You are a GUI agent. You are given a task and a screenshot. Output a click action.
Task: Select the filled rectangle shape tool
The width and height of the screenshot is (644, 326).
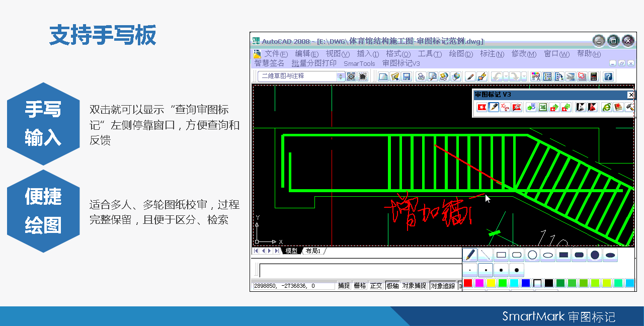563,255
